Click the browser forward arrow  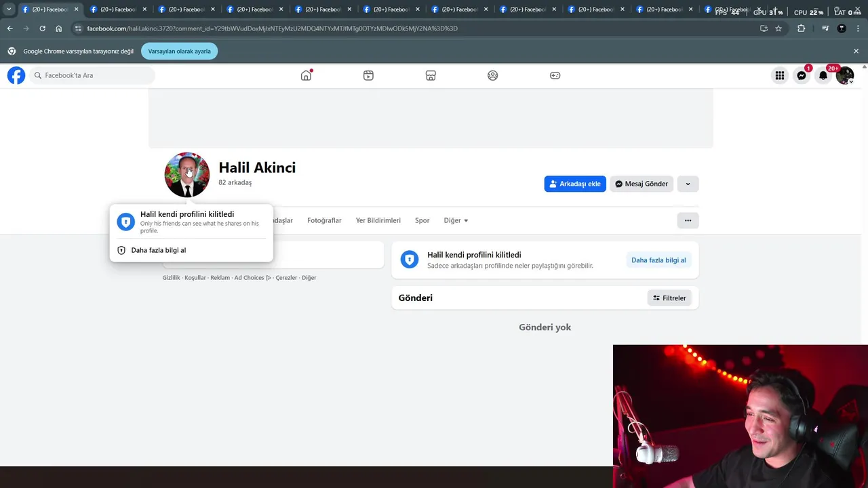pyautogui.click(x=26, y=28)
